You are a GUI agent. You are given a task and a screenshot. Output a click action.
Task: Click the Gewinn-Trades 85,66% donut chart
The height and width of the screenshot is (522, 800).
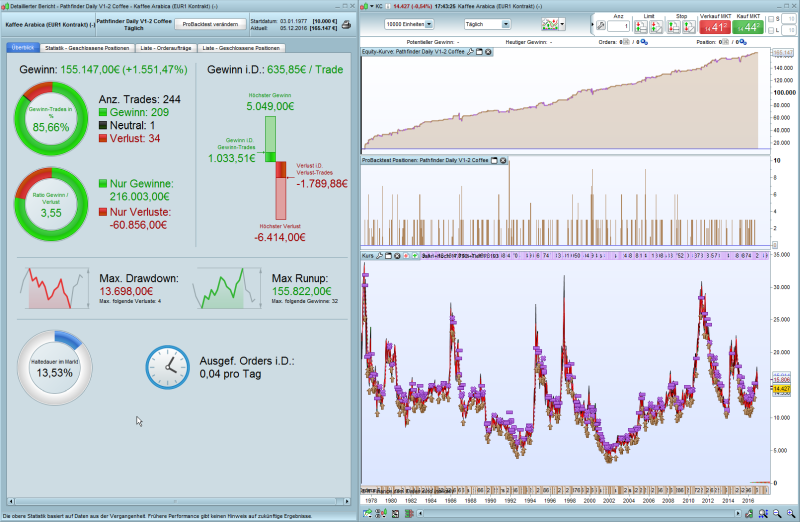(x=51, y=119)
